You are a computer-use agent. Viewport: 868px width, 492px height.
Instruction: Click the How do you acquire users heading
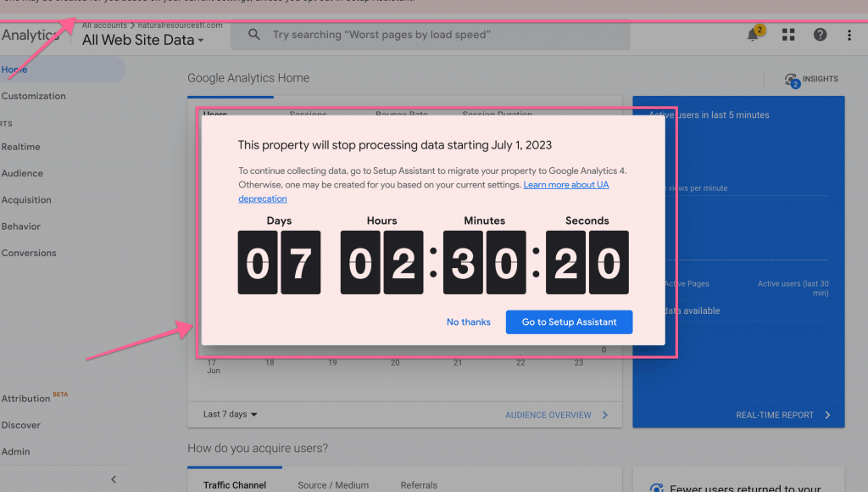258,448
